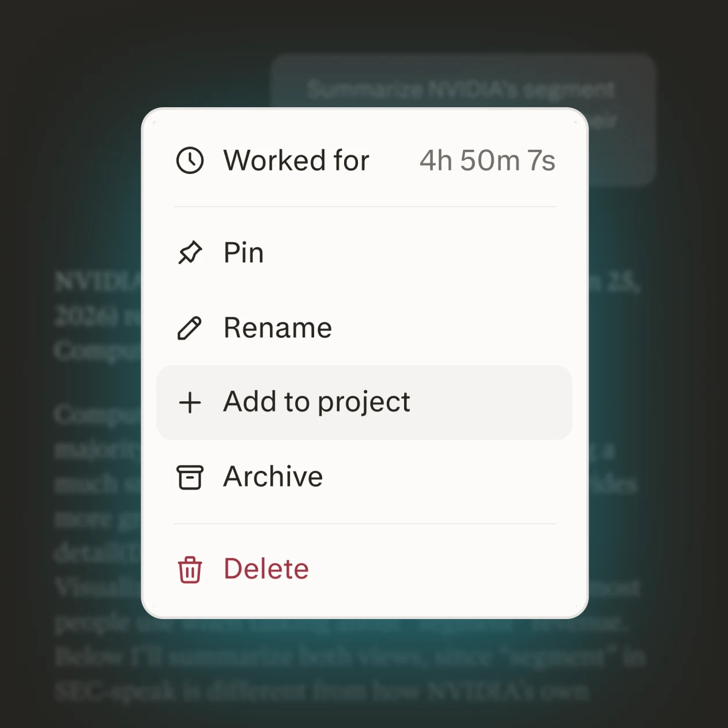
Task: Click the highlighted row's empty area after Add to project
Action: (x=490, y=402)
